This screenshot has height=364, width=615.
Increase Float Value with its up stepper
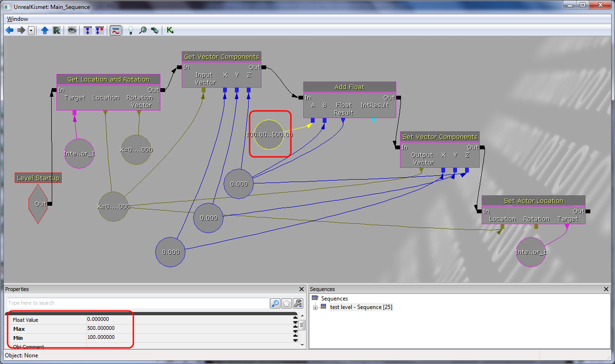pyautogui.click(x=295, y=318)
